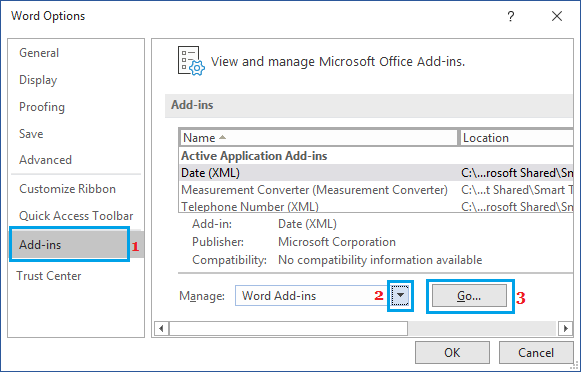Click the Microsoft Corporation publisher text
Viewport: 581px width, 372px height.
click(x=337, y=242)
